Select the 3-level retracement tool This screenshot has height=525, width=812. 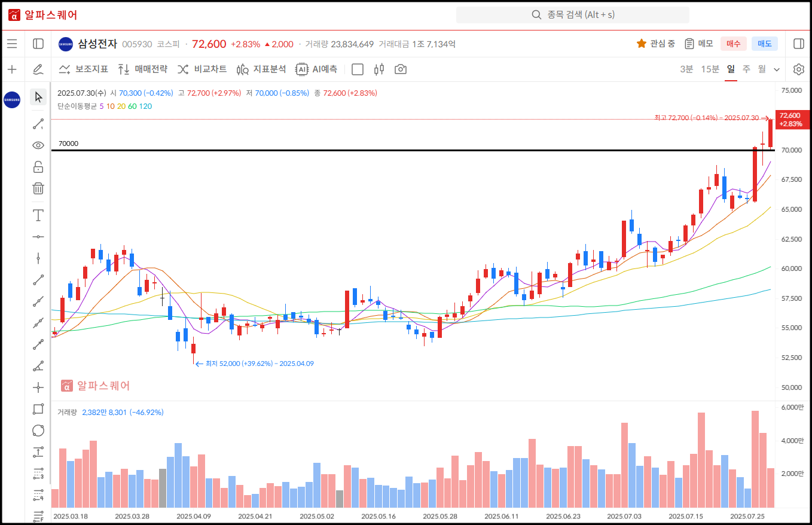coord(38,474)
